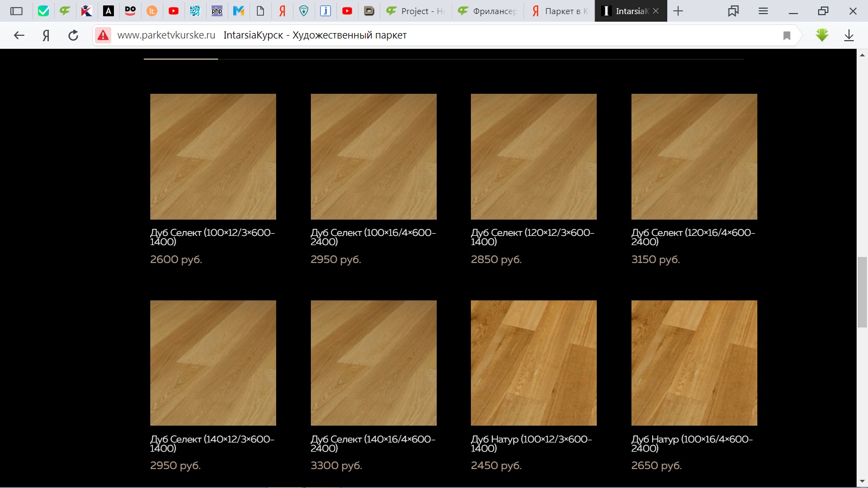Image resolution: width=868 pixels, height=488 pixels.
Task: Open the pinned green shield tab
Action: pos(304,11)
